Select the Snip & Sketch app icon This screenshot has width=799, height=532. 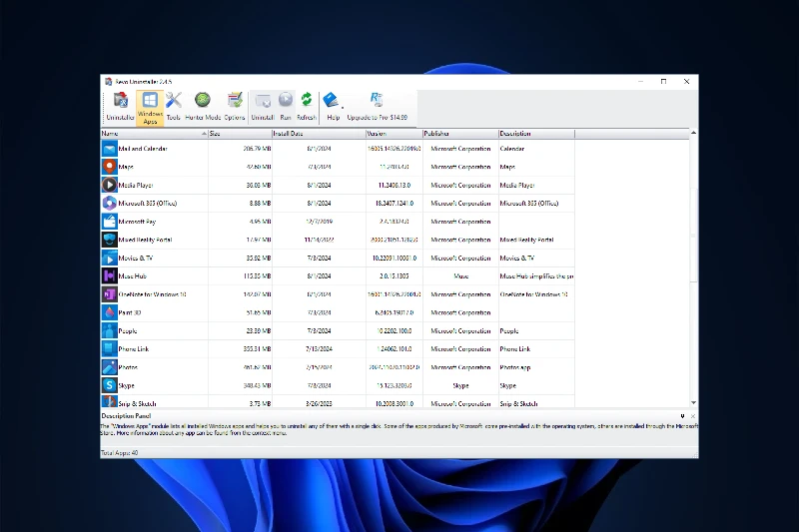pos(109,401)
